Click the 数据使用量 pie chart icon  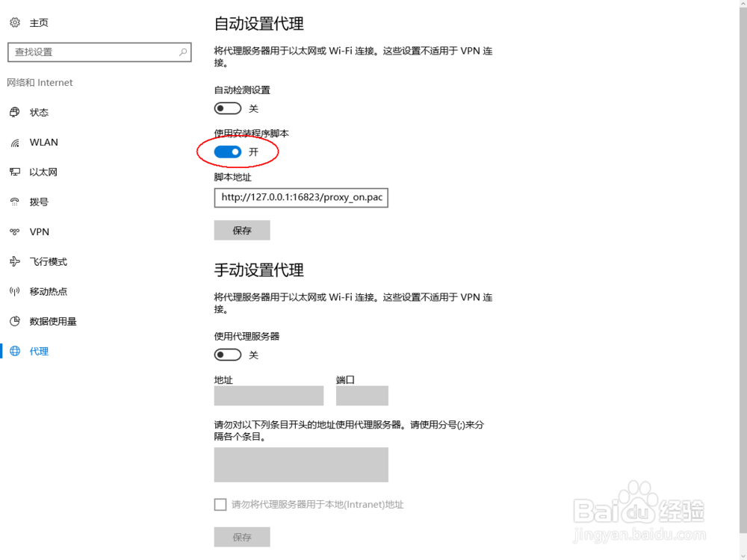pos(15,321)
